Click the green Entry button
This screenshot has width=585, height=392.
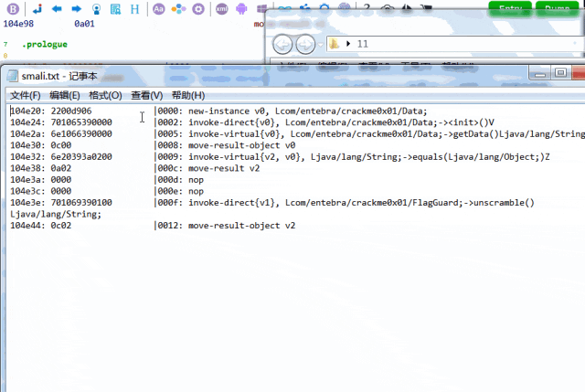click(x=510, y=8)
